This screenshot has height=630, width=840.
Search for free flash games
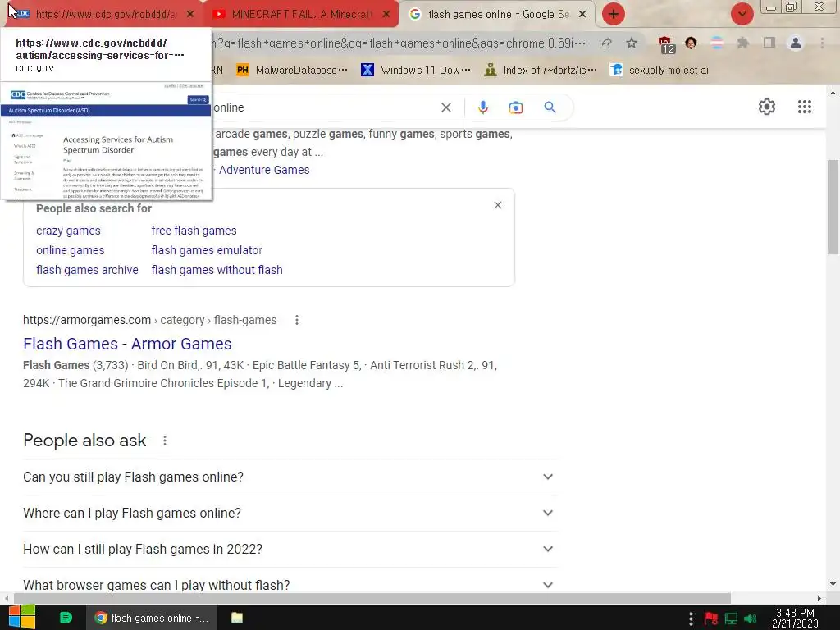[x=194, y=231]
